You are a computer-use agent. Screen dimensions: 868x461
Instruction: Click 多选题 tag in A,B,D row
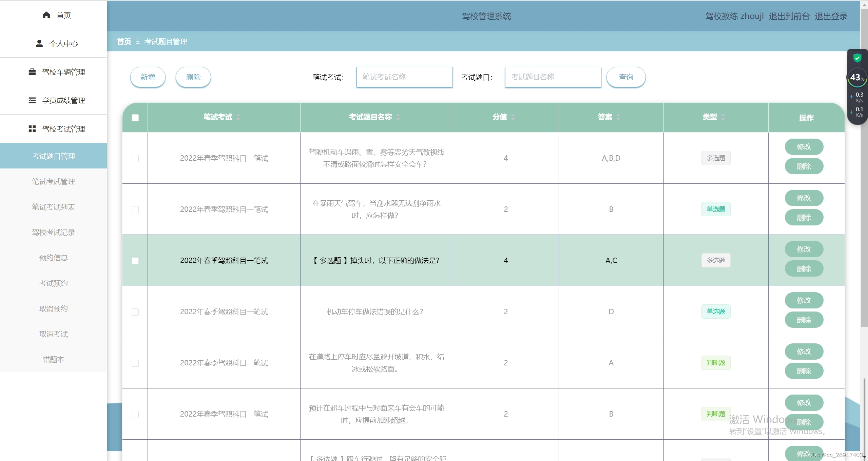click(x=716, y=158)
